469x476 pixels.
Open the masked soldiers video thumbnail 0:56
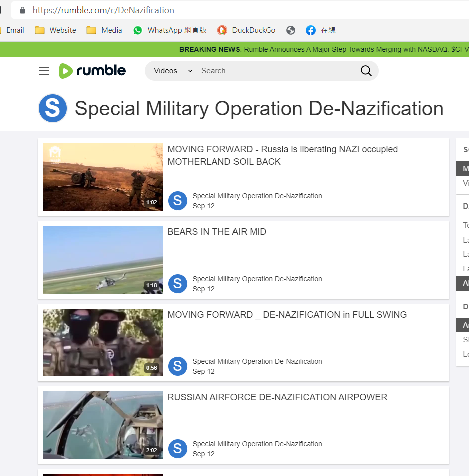coord(103,342)
